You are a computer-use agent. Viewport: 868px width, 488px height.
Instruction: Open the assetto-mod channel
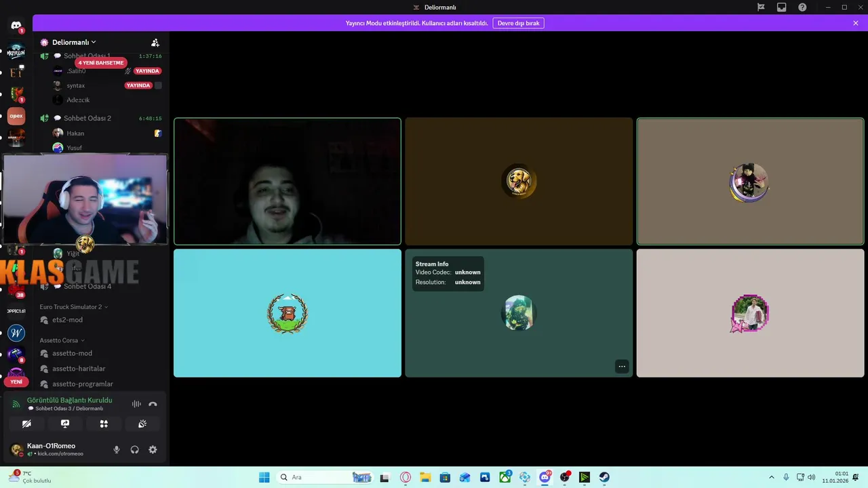point(72,353)
